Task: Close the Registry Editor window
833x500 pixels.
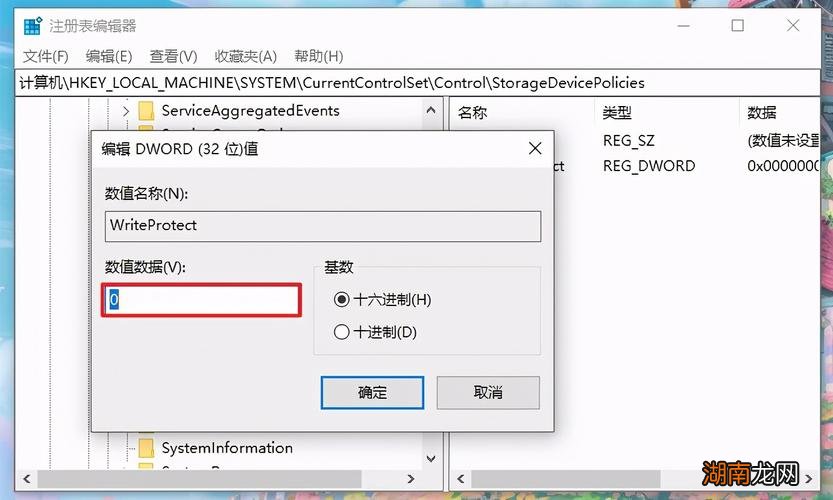Action: tap(793, 26)
